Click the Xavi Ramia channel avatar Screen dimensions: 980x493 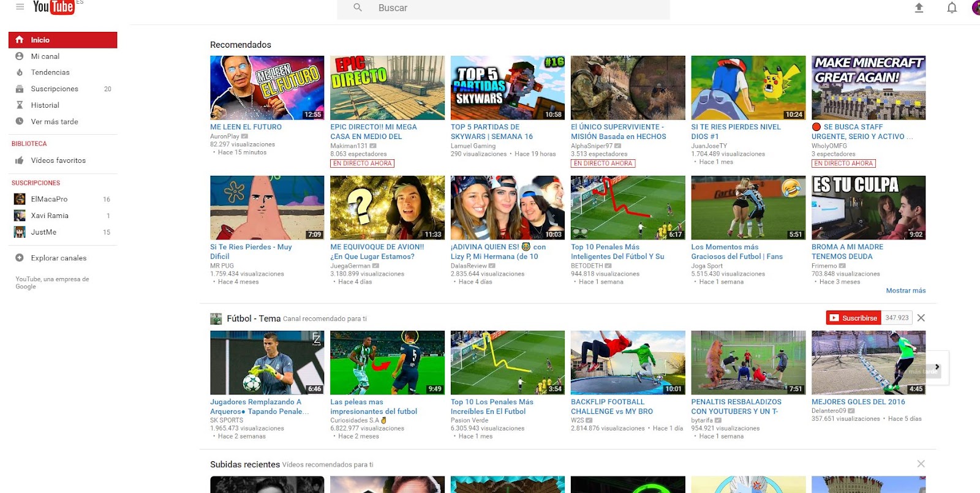20,216
